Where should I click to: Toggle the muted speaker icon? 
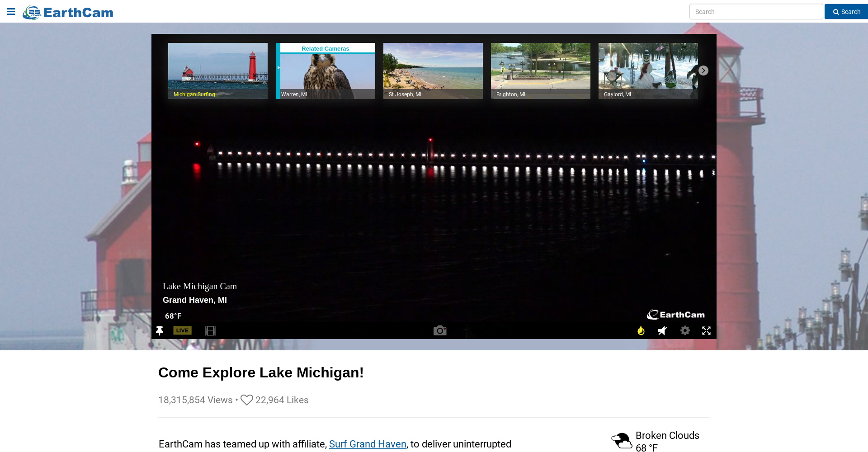click(662, 331)
